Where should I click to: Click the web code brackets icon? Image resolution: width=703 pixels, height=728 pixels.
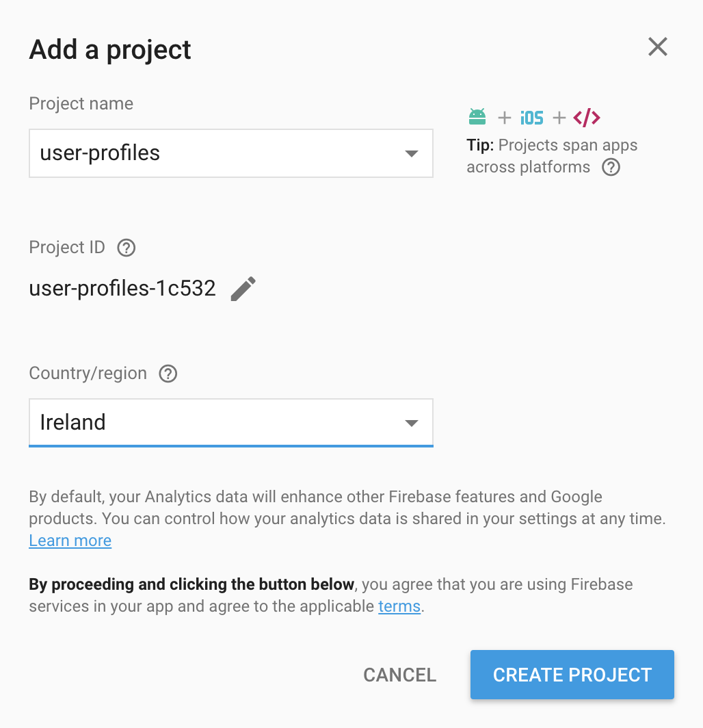pyautogui.click(x=587, y=118)
